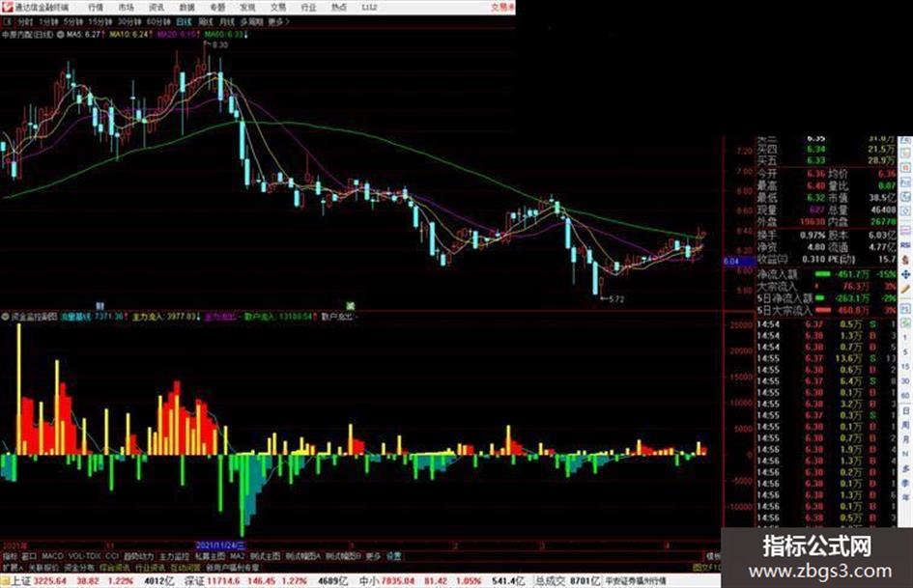Screen dimensions: 913x588
Task: Click the settings circle icon beside stock name
Action: click(x=60, y=35)
